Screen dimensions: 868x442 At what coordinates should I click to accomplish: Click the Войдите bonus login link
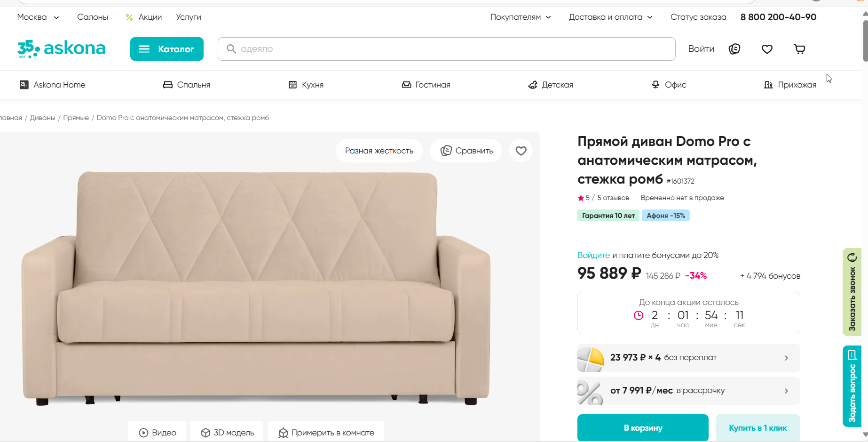tap(593, 255)
